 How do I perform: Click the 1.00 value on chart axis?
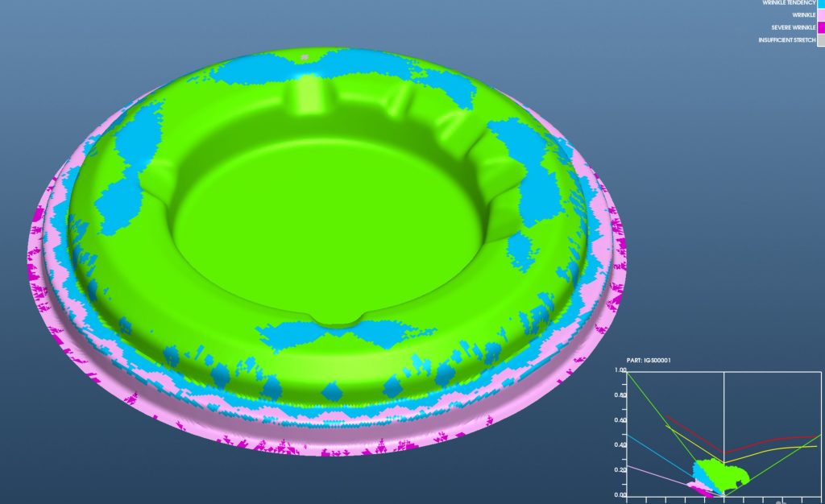(620, 370)
